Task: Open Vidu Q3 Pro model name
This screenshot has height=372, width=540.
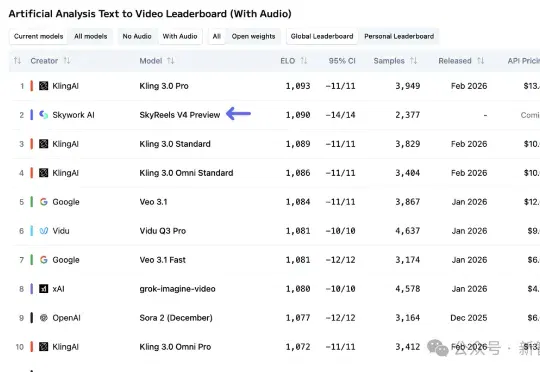Action: pyautogui.click(x=163, y=230)
